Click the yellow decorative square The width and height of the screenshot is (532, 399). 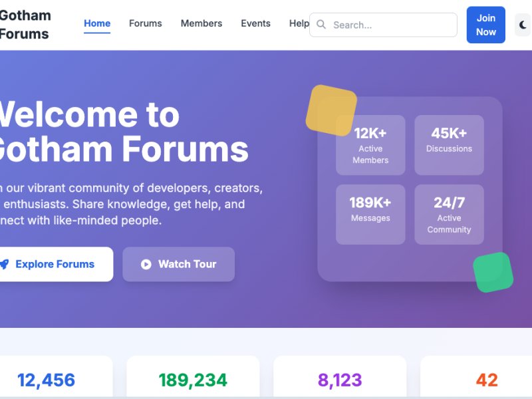point(331,110)
